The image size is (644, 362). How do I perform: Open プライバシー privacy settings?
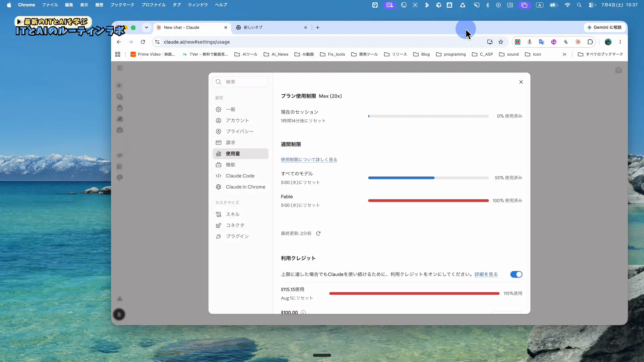coord(240,131)
